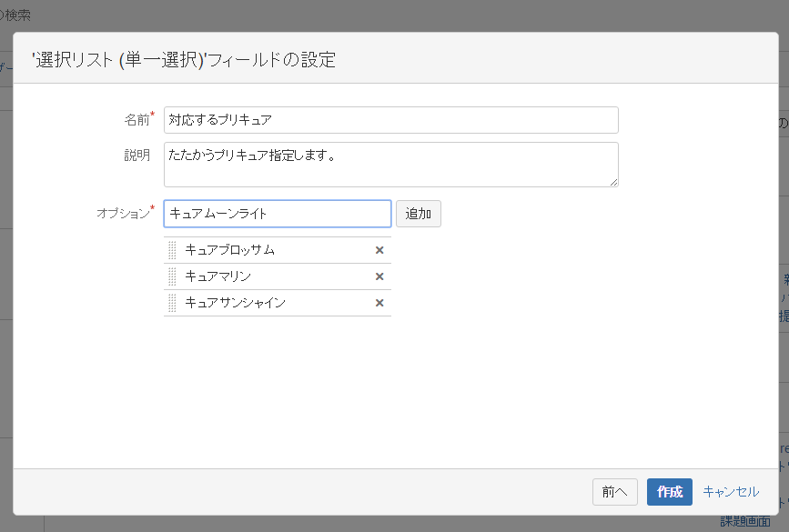This screenshot has width=789, height=532.
Task: Go back using the 前へ button
Action: (615, 492)
